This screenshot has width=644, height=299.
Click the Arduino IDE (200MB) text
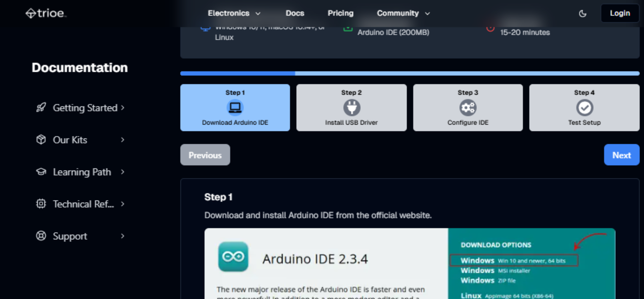pyautogui.click(x=393, y=32)
